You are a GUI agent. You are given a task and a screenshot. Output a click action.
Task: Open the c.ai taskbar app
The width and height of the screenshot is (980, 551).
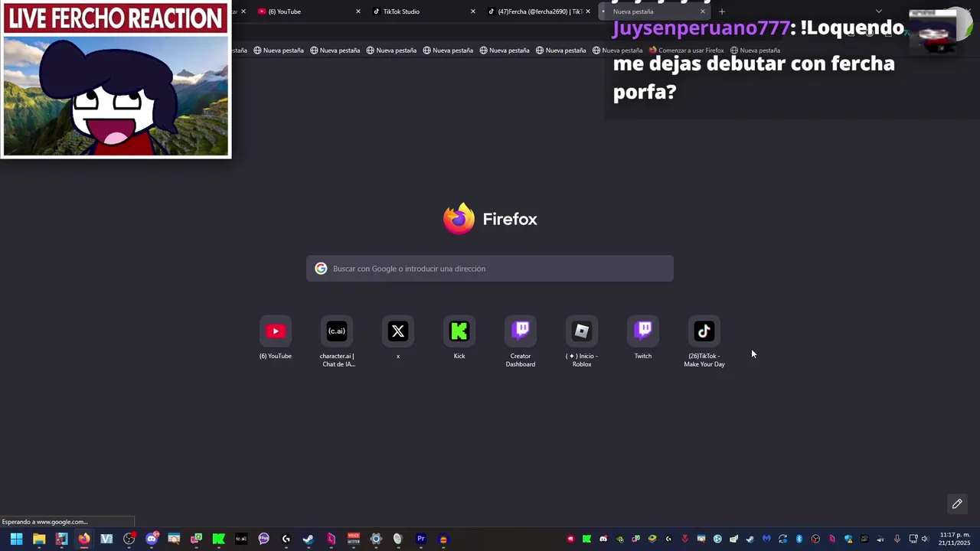[241, 539]
